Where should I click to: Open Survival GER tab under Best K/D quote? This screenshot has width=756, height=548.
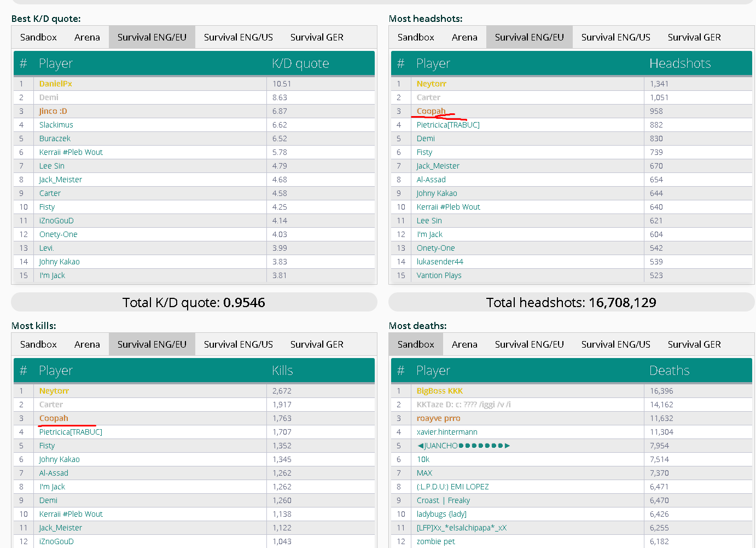(x=317, y=37)
